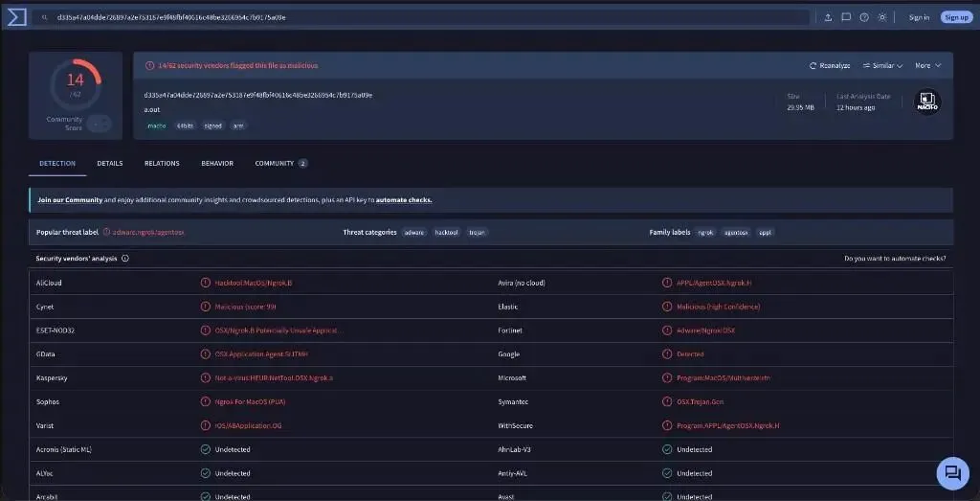Click the alert icon in the Google row
This screenshot has width=980, height=501.
point(667,354)
